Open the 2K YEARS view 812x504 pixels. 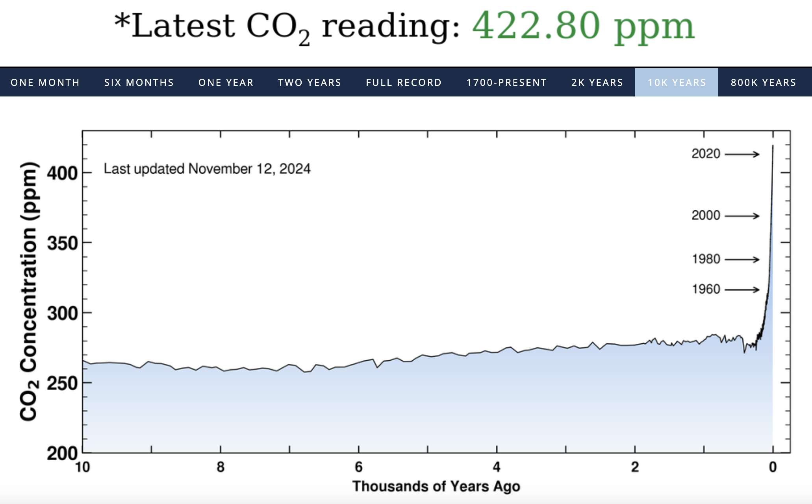tap(597, 83)
